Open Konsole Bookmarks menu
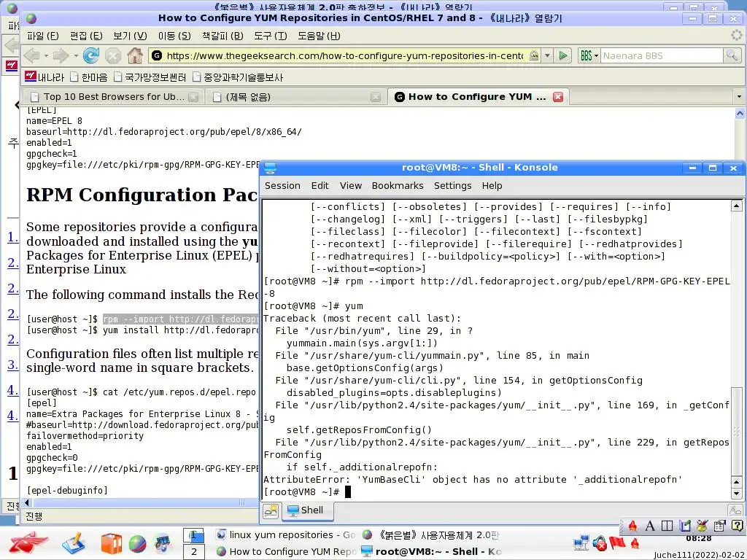The height and width of the screenshot is (560, 747). tap(398, 186)
